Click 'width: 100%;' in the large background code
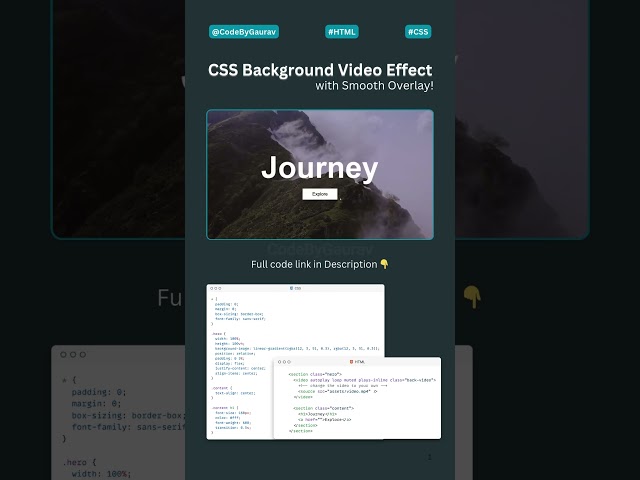 101,474
